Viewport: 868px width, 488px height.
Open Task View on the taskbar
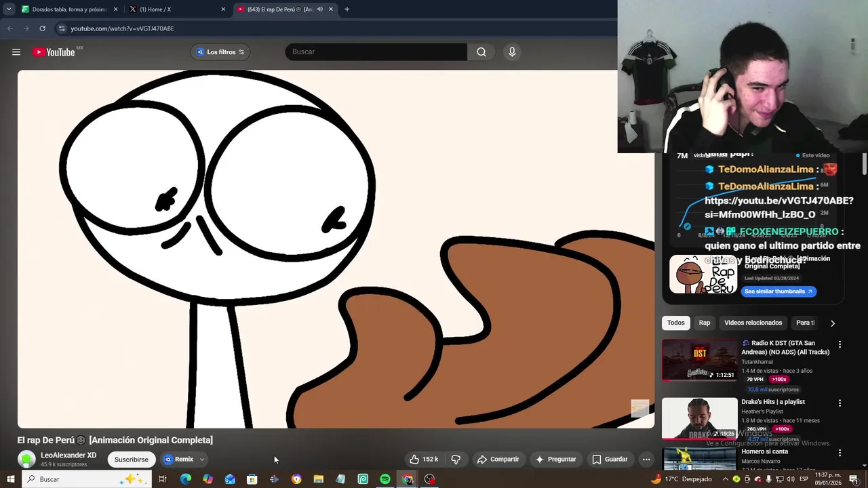(163, 479)
